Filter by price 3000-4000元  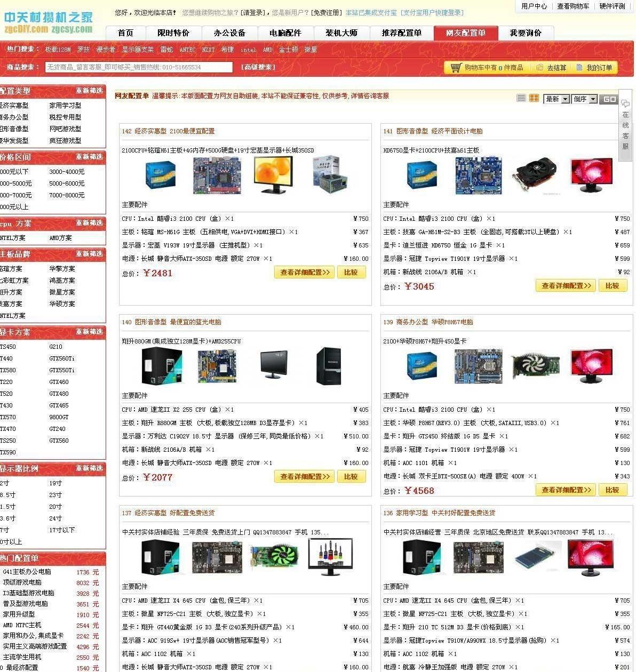point(67,172)
